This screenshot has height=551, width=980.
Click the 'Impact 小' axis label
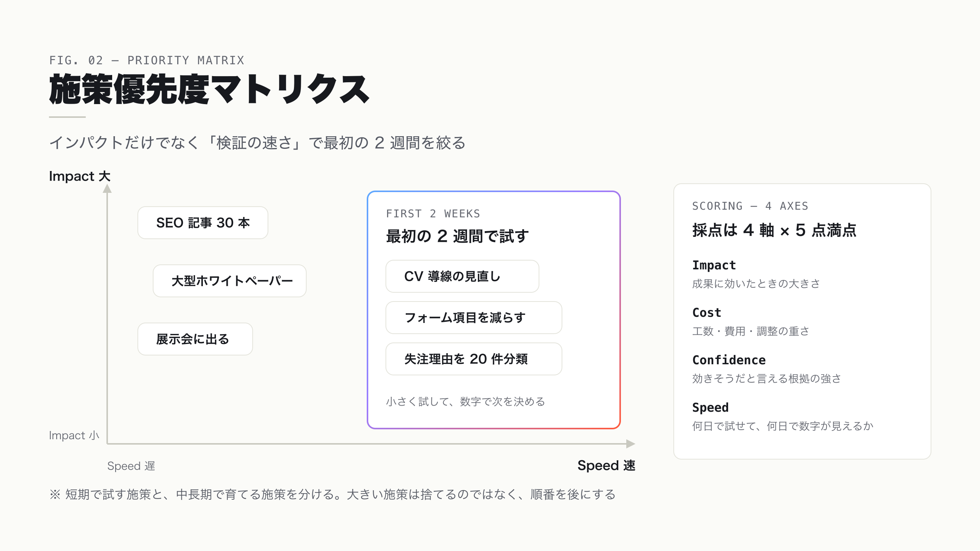tap(74, 435)
